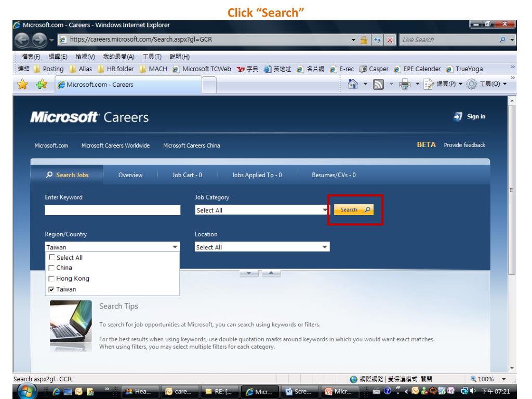The height and width of the screenshot is (399, 532).
Task: Click the Live Search magnifier icon
Action: (502, 39)
